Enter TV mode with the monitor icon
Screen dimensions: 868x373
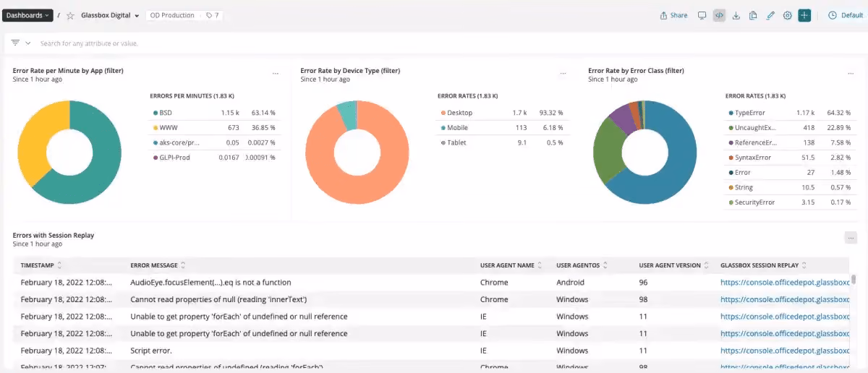click(x=702, y=15)
